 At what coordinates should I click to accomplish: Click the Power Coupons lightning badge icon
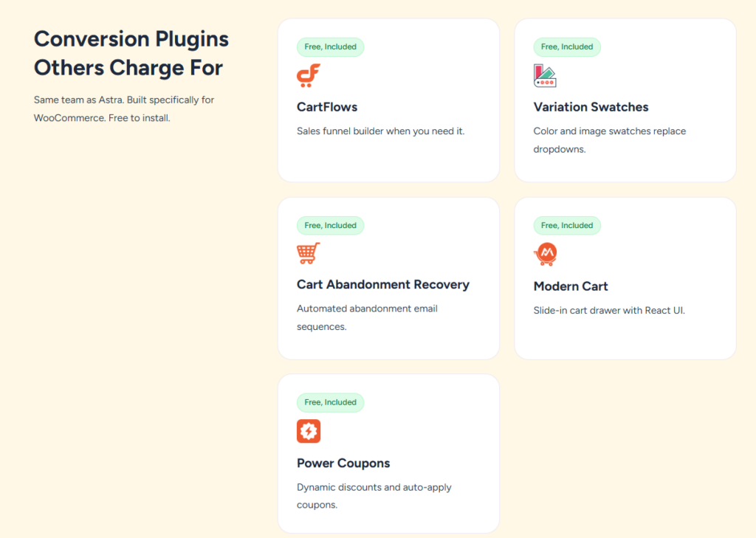(309, 431)
